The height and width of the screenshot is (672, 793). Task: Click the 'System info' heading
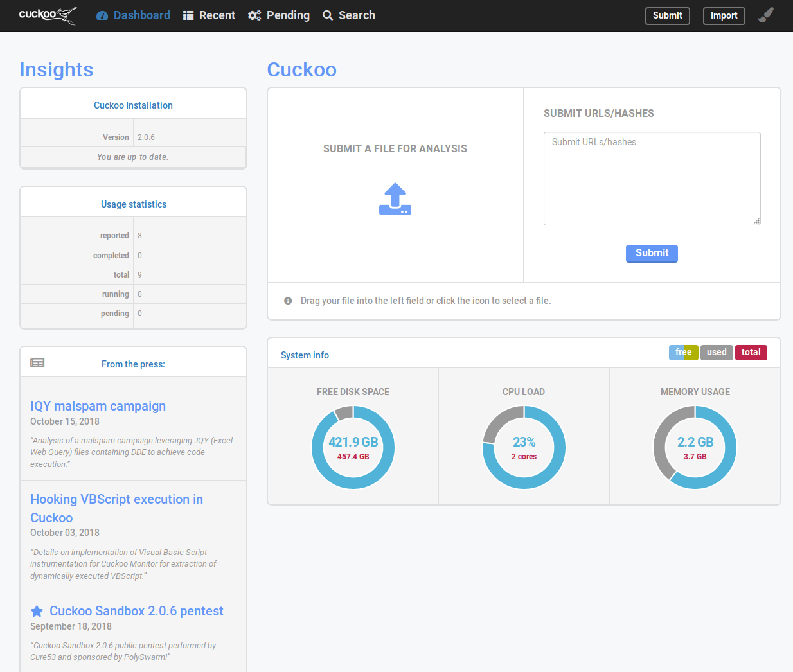click(305, 355)
